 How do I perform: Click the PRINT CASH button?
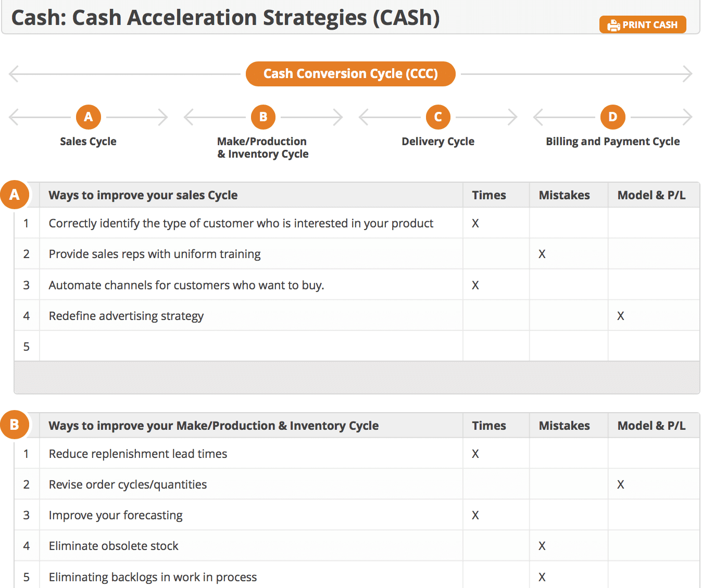tap(643, 24)
